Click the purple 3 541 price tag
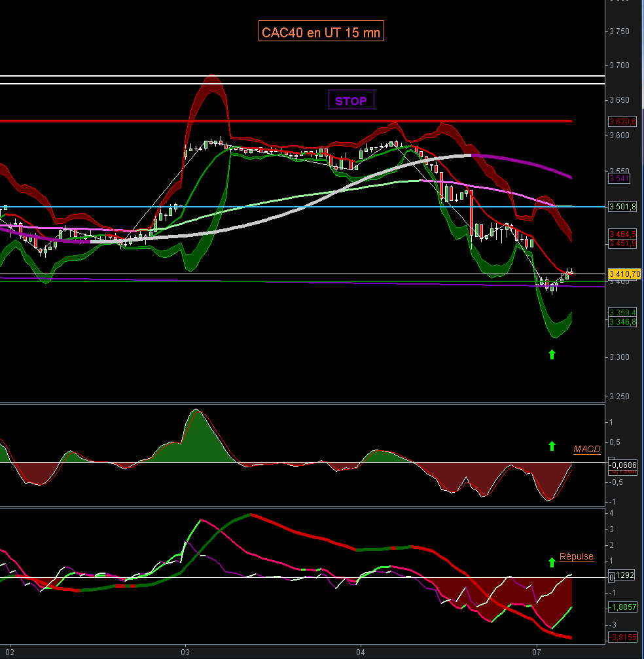This screenshot has width=644, height=659. tap(619, 179)
